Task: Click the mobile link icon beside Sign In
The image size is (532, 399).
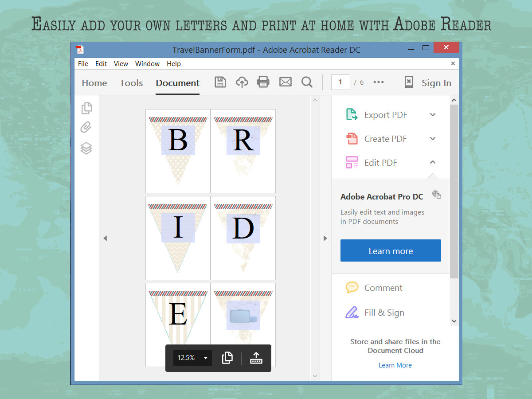Action: point(409,82)
